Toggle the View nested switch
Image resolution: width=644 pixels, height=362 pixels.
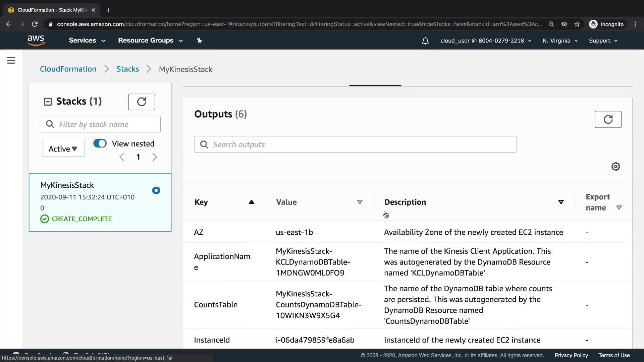[x=100, y=143]
